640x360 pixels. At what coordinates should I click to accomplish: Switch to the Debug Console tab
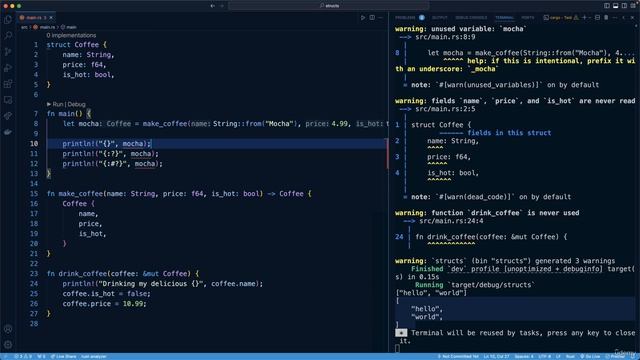point(471,18)
